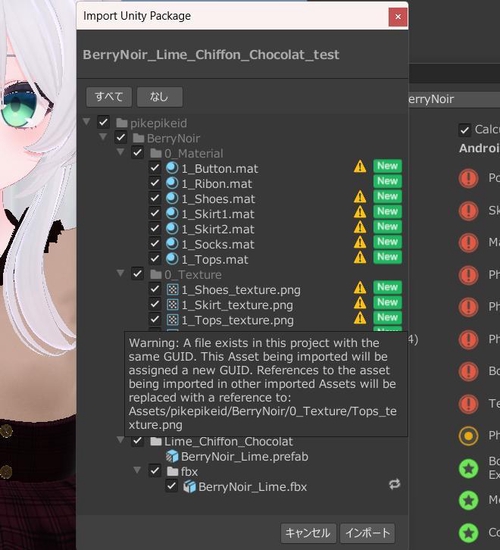Click the キャンセル button
500x550 pixels.
click(308, 533)
